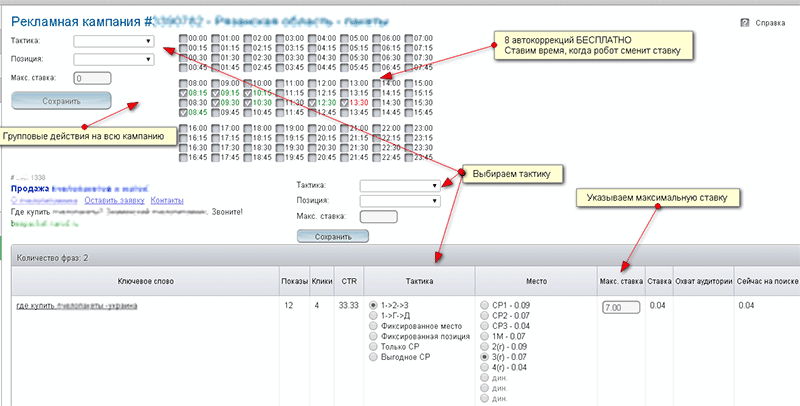Check the 16:00 time checkbox
The width and height of the screenshot is (800, 406).
point(184,128)
